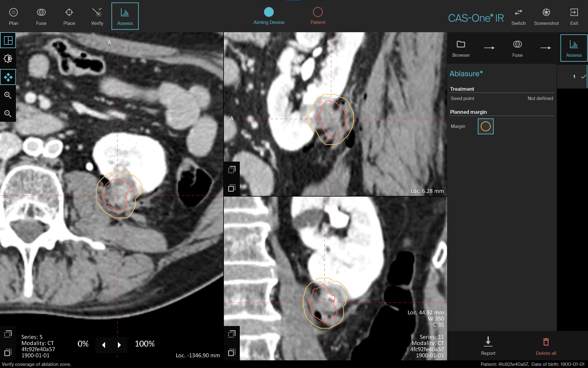Activate the pan tool in the left sidebar
This screenshot has height=368, width=588.
8,77
